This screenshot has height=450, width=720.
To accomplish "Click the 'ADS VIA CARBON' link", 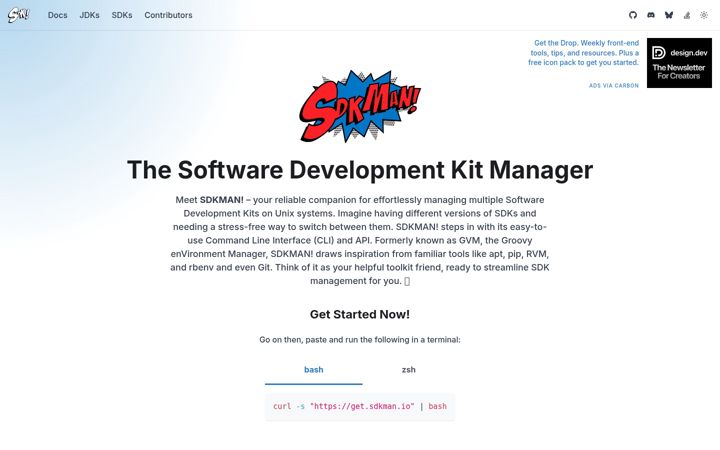I will pos(613,85).
